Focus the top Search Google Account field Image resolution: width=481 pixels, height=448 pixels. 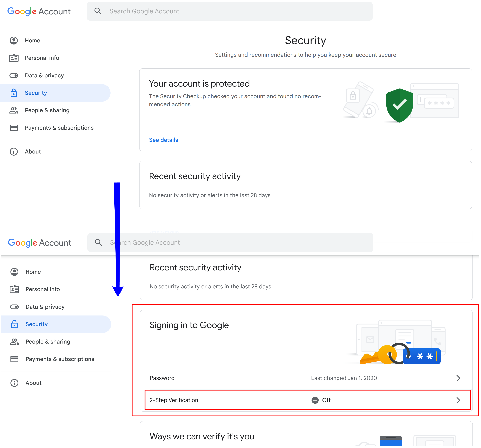point(229,11)
